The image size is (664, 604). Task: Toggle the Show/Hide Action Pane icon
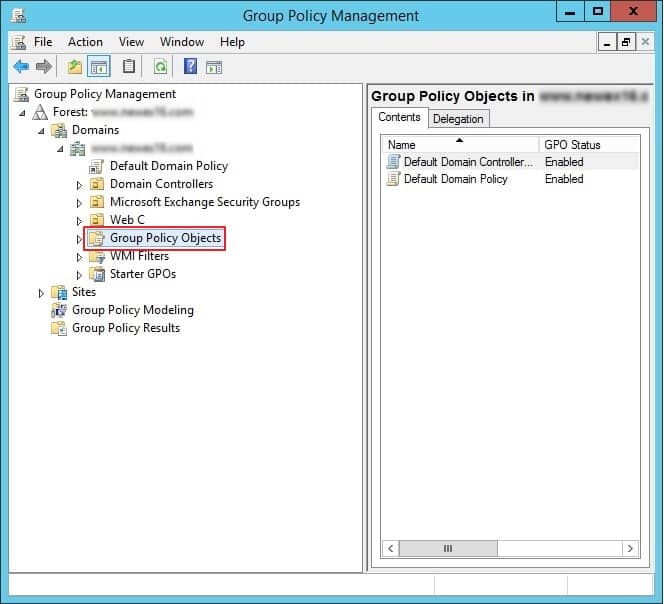click(x=215, y=67)
